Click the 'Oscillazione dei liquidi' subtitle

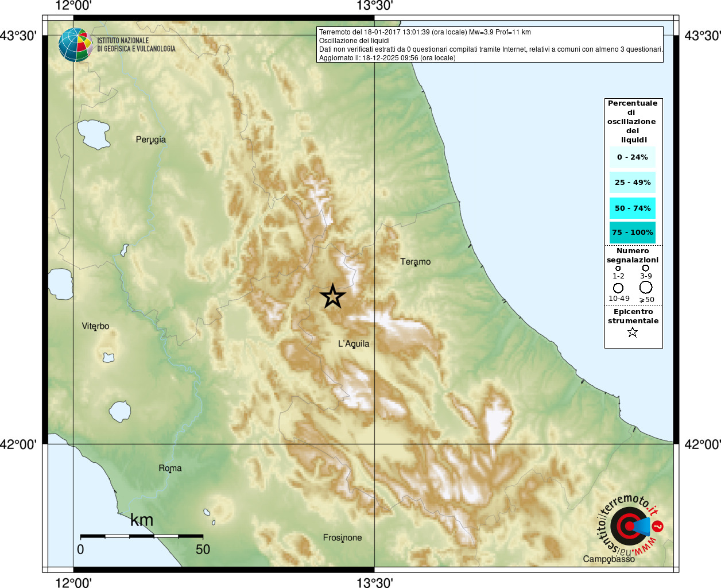tap(354, 41)
